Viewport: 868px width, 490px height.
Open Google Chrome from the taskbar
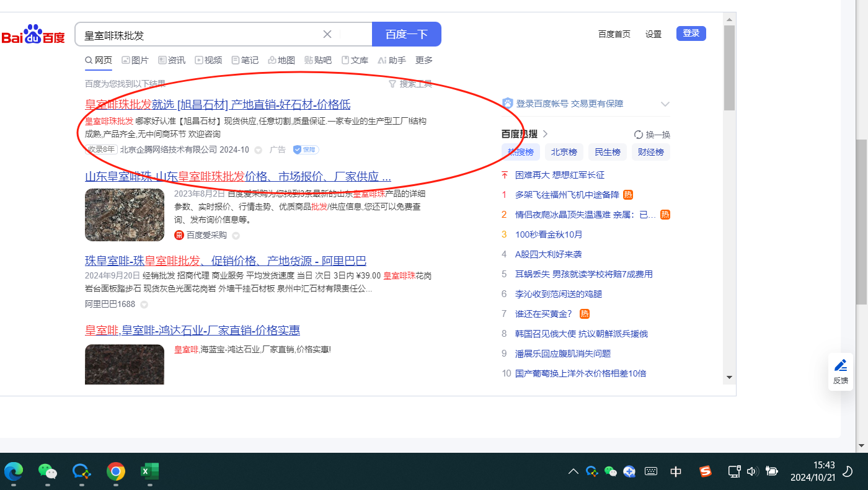115,472
